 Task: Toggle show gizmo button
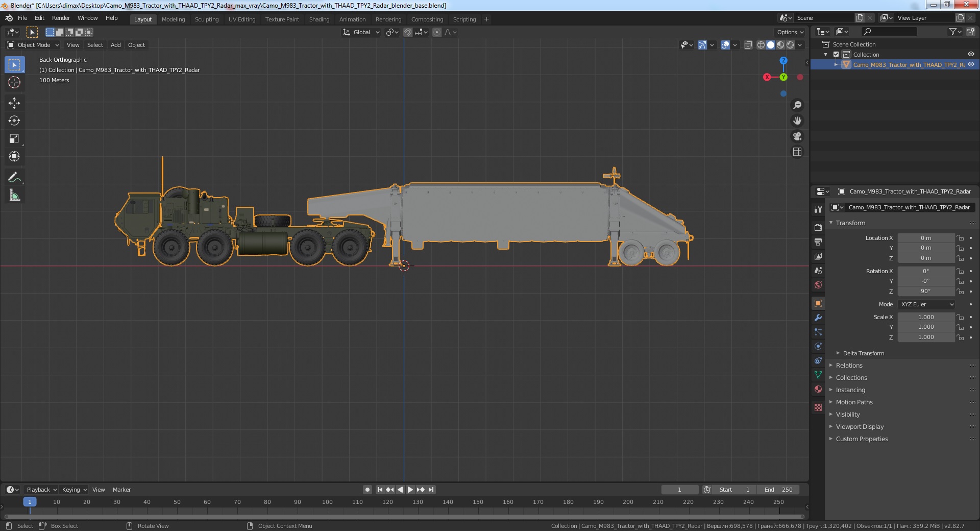pos(702,45)
